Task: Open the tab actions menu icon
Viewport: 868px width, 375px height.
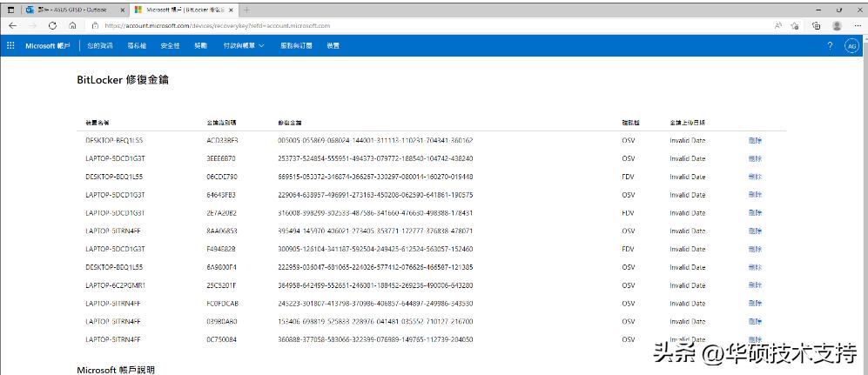Action: point(10,10)
